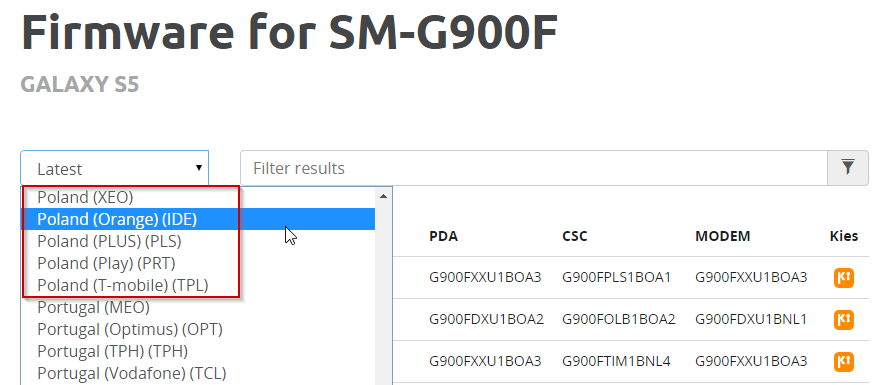This screenshot has height=385, width=876.
Task: Click PDA value G900FDXU1BOA2
Action: point(486,319)
